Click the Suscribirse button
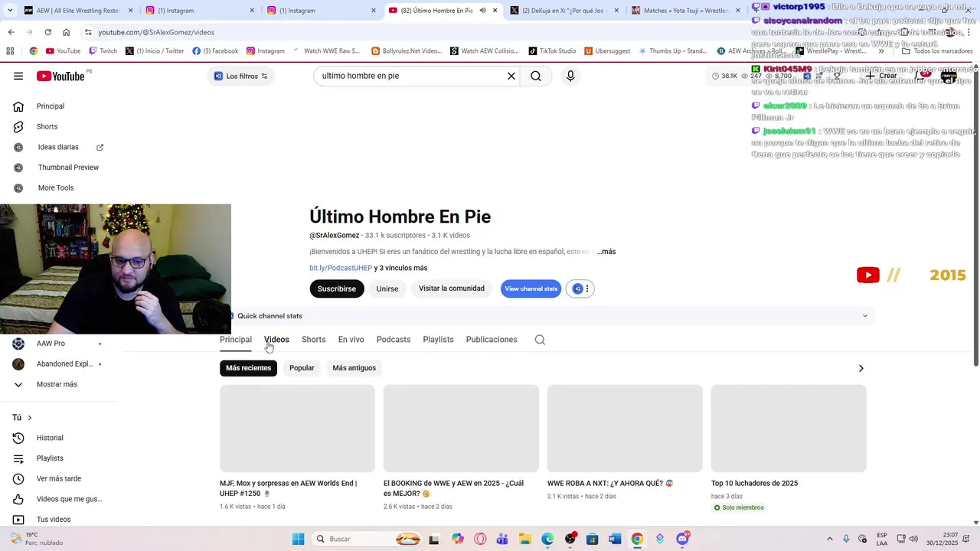Viewport: 980px width, 551px height. (x=337, y=289)
